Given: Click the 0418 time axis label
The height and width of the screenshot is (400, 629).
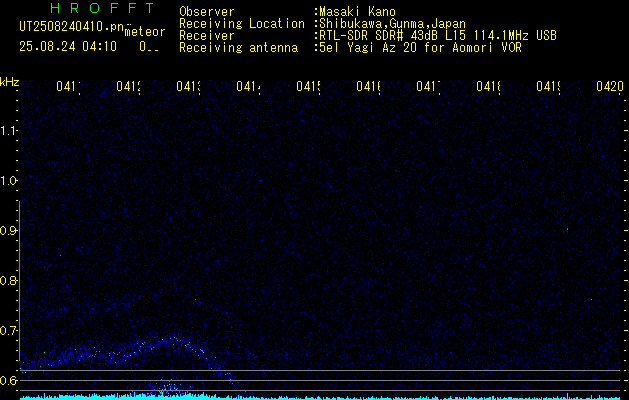Looking at the screenshot, I should coord(489,86).
